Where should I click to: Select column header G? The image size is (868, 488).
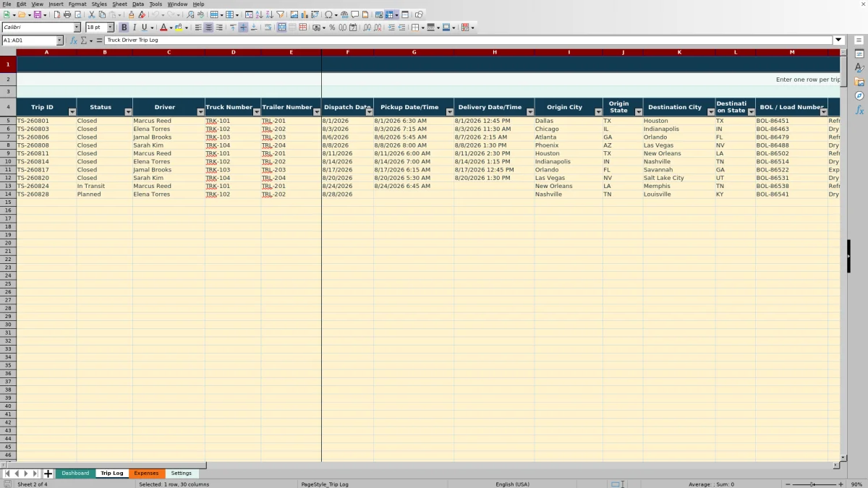click(414, 52)
